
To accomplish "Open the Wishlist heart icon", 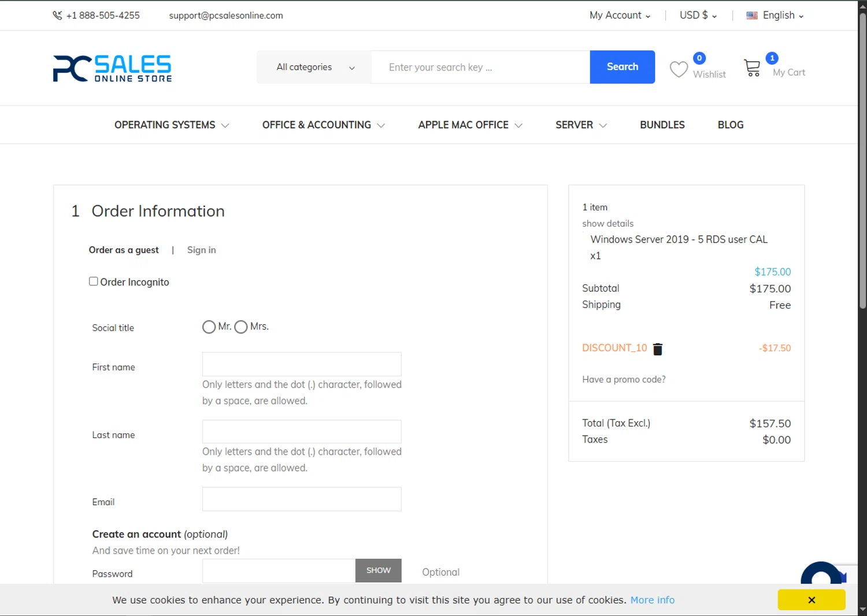I will coord(679,69).
